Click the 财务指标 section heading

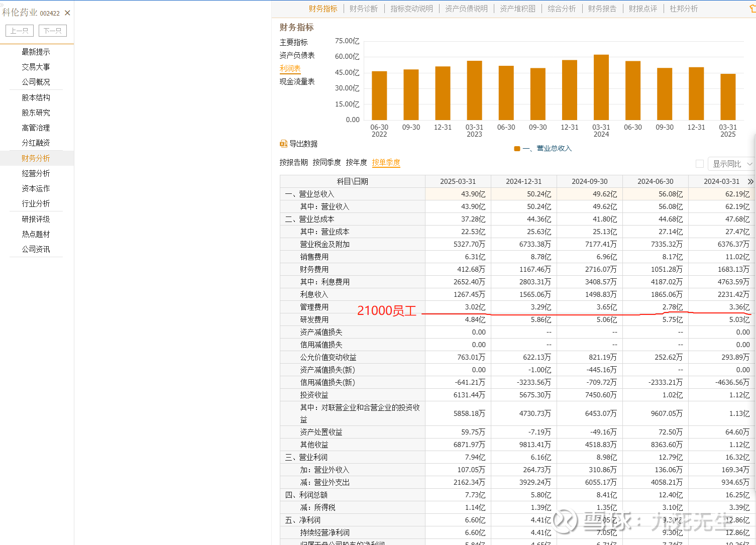click(x=296, y=27)
